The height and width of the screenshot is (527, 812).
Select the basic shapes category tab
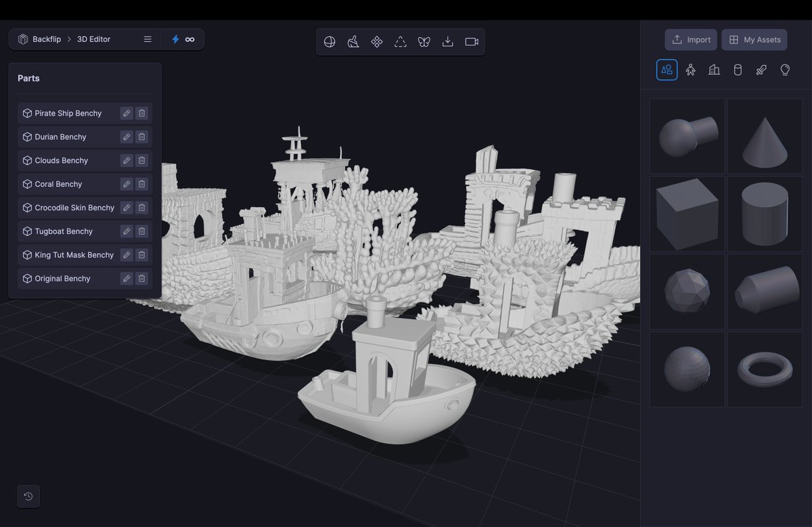[x=667, y=70]
